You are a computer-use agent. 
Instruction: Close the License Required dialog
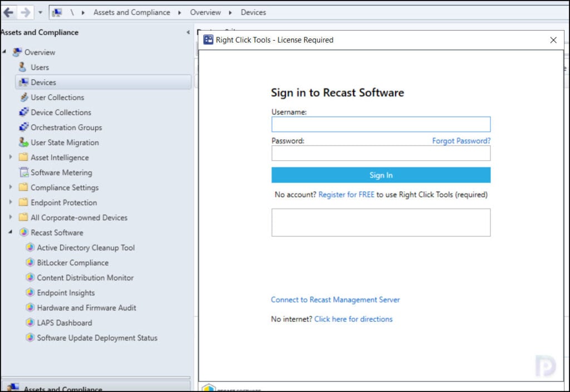pyautogui.click(x=553, y=40)
